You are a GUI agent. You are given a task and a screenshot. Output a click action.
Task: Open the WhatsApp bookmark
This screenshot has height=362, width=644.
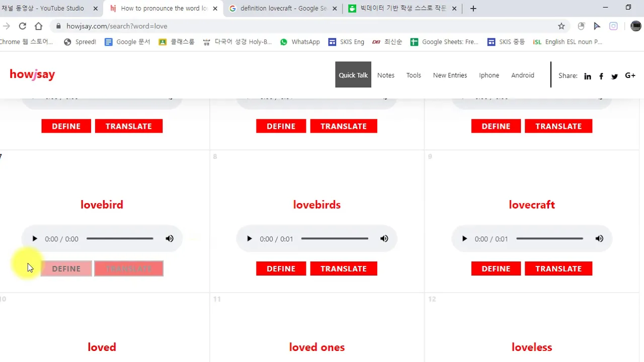point(300,42)
